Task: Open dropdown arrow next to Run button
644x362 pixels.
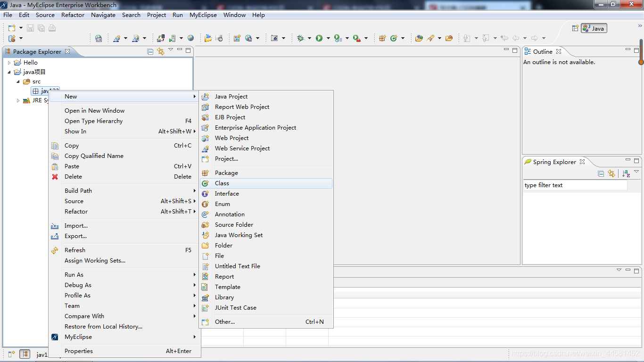Action: pos(328,38)
